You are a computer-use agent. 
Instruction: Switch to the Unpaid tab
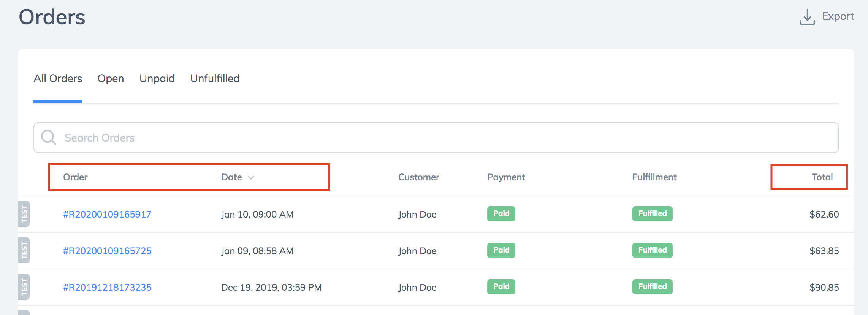coord(157,79)
